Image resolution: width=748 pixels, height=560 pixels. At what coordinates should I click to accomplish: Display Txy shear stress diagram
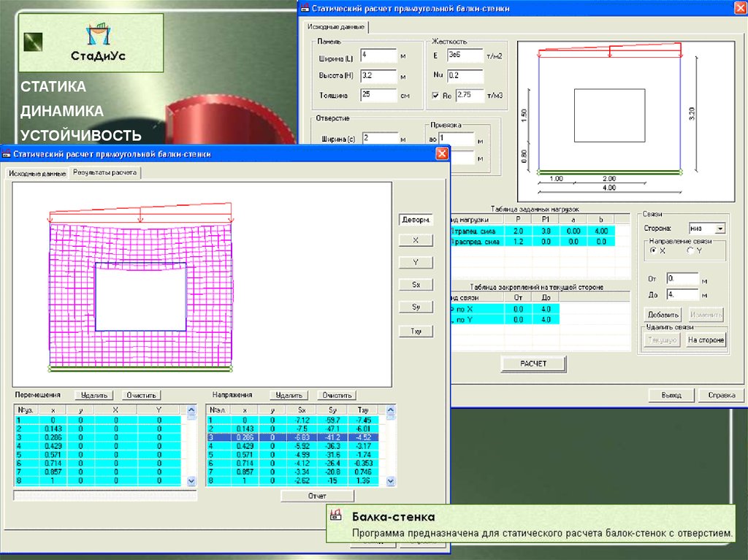pyautogui.click(x=416, y=331)
